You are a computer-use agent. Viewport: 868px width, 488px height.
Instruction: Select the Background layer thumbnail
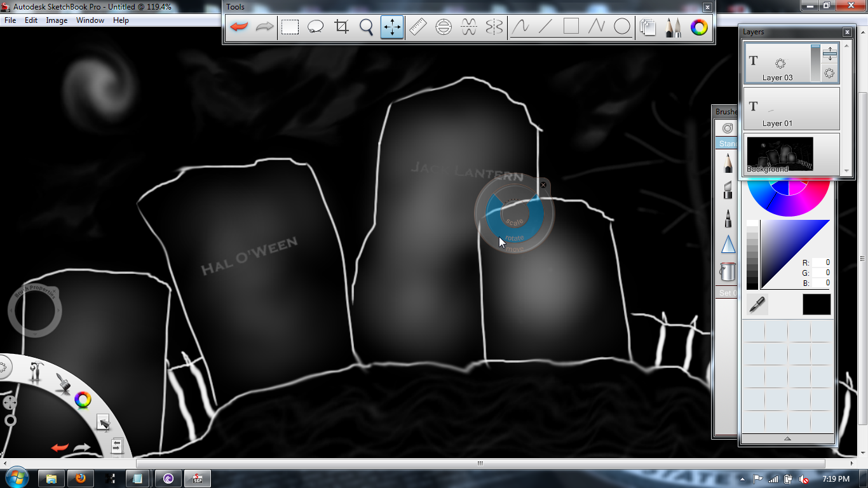[780, 154]
